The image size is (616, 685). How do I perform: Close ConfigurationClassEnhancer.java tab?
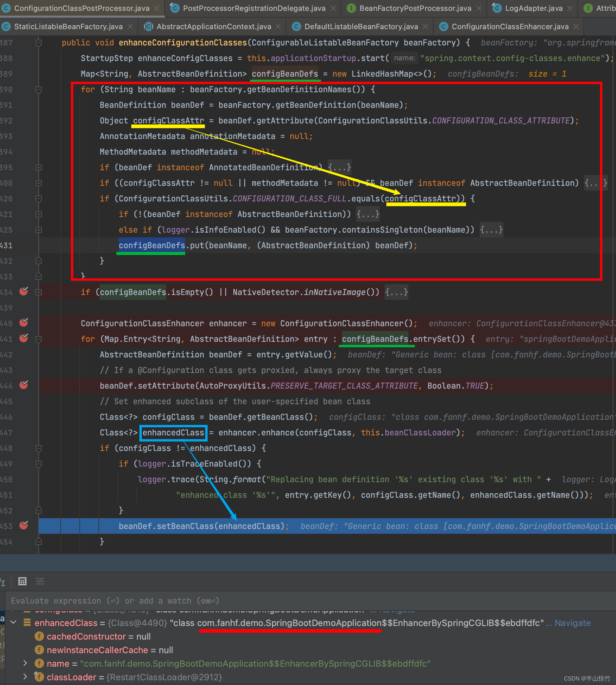tap(576, 26)
